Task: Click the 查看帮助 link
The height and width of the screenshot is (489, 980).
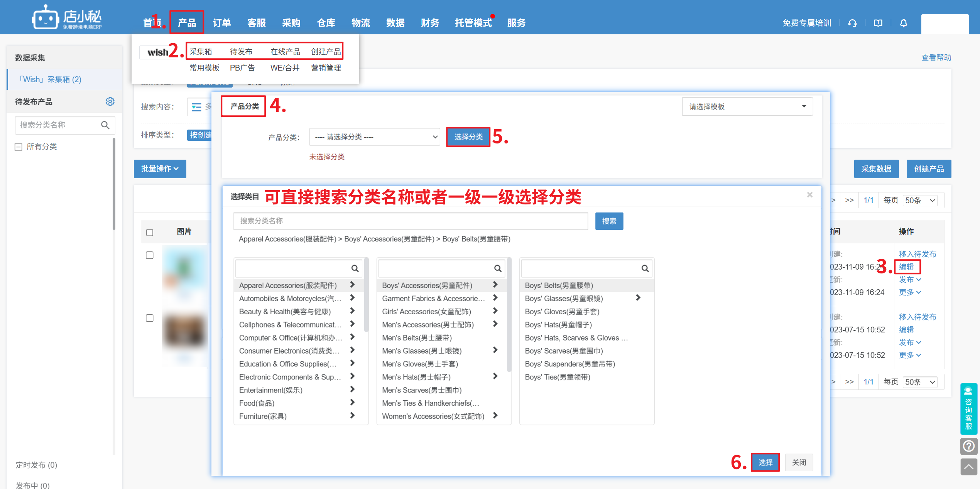Action: pos(936,57)
